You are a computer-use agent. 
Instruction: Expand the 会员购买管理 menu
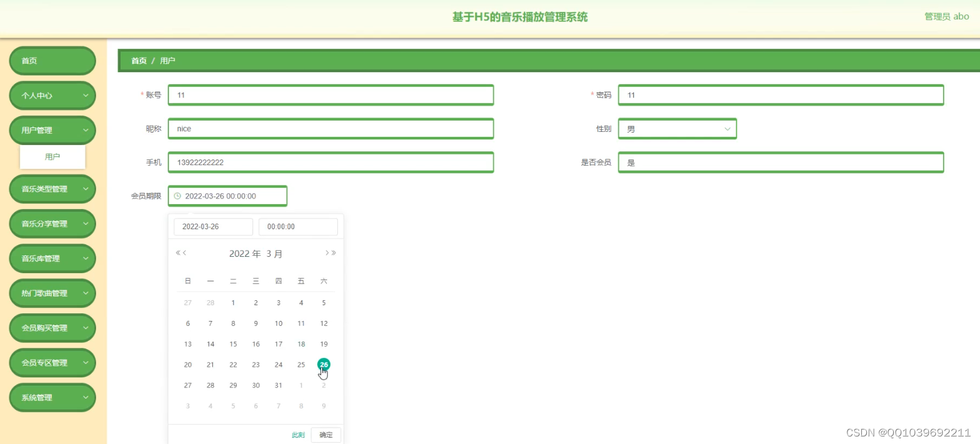click(52, 328)
